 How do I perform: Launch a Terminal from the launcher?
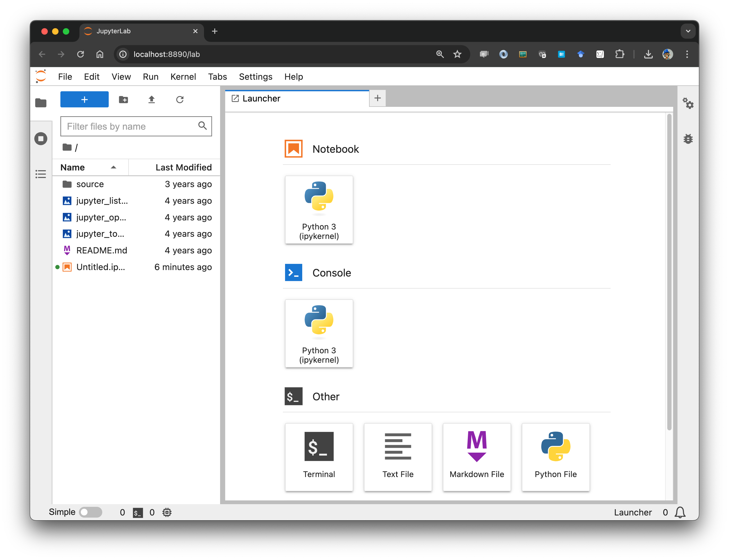point(319,457)
